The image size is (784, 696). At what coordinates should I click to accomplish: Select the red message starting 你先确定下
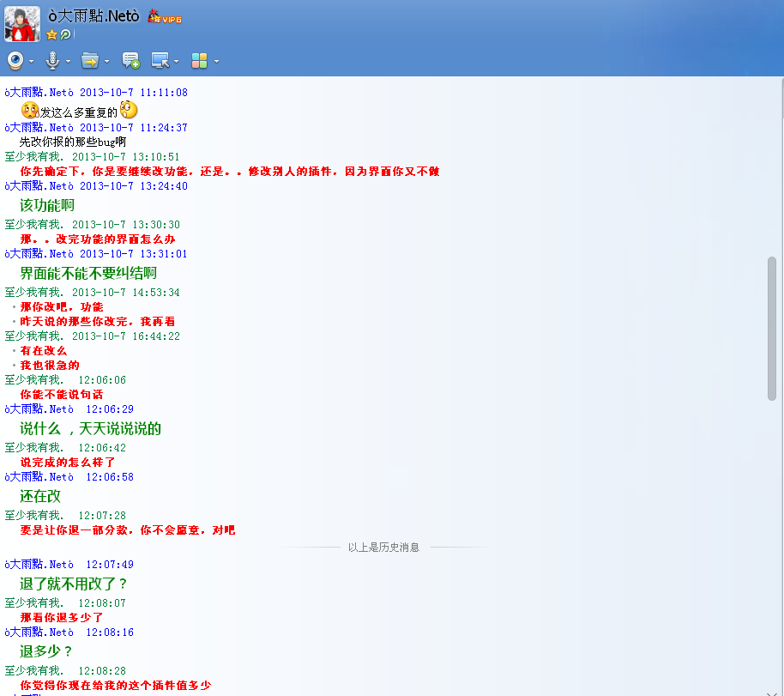230,171
